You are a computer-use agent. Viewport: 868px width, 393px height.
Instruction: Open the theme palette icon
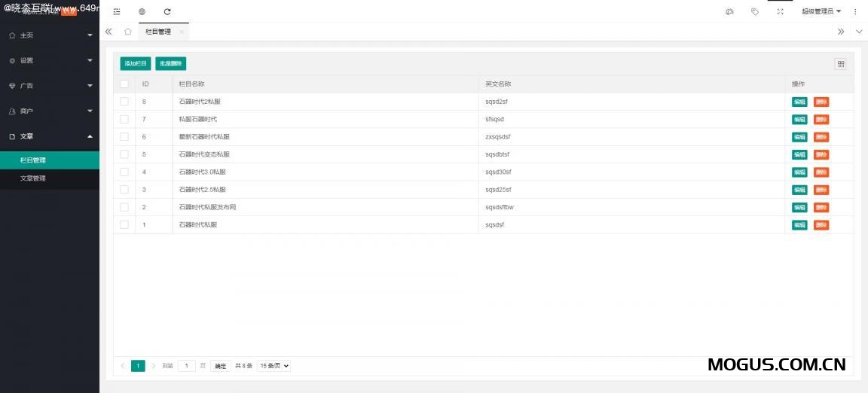coord(729,11)
